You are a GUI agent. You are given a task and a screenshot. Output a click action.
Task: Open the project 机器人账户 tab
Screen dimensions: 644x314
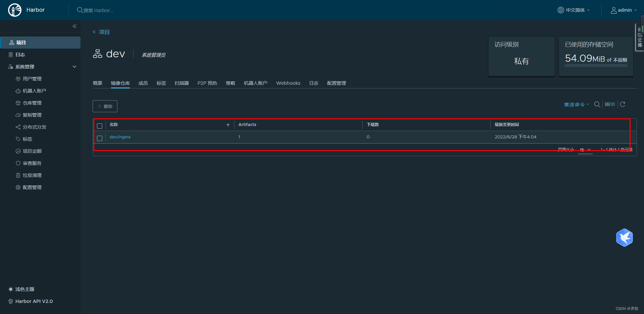point(256,83)
